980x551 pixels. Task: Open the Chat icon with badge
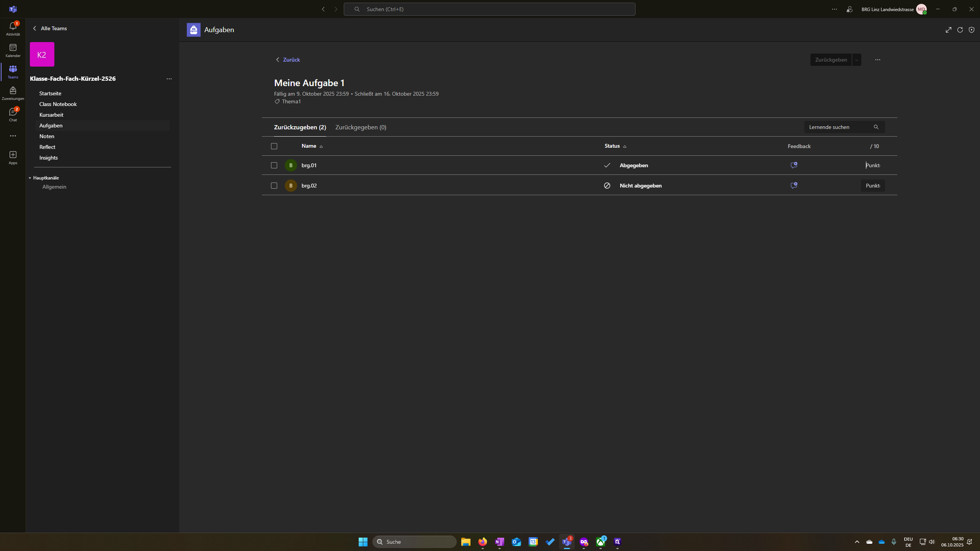(13, 114)
